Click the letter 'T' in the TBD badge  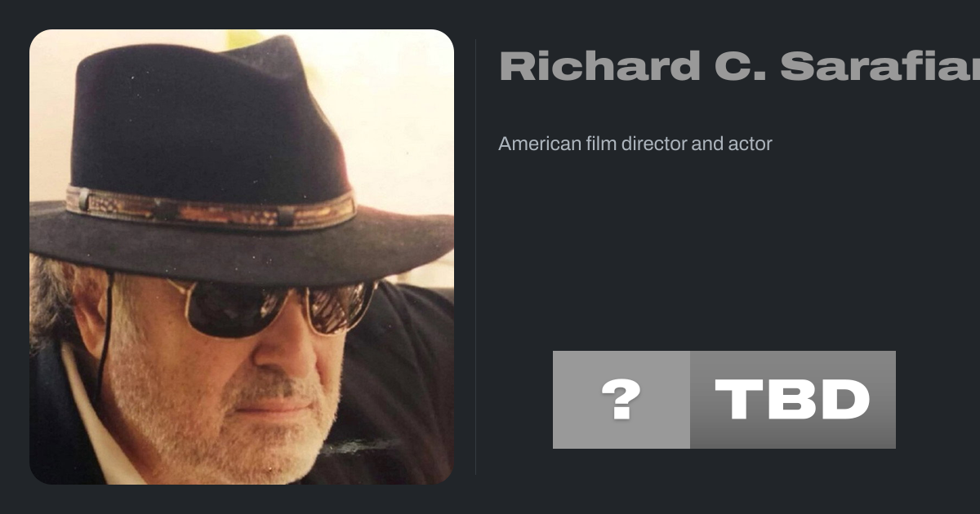pyautogui.click(x=738, y=400)
